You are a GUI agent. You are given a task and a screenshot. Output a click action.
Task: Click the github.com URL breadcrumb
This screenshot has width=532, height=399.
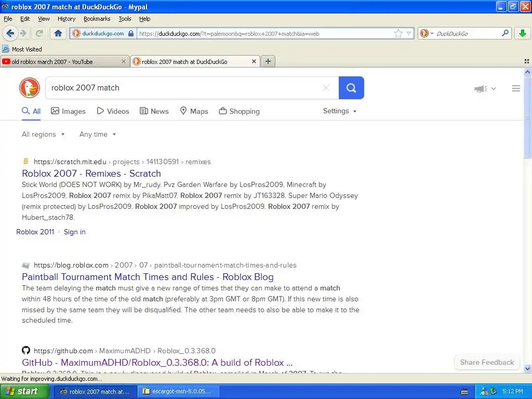125,351
